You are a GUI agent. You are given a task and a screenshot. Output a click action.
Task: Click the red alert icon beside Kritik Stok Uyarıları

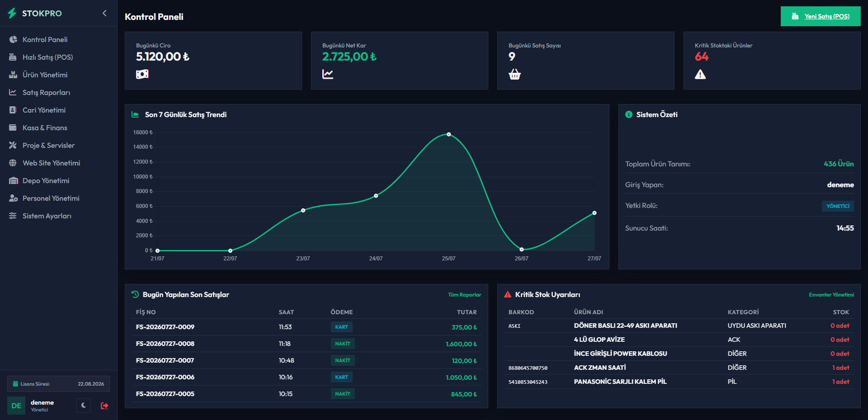point(508,294)
